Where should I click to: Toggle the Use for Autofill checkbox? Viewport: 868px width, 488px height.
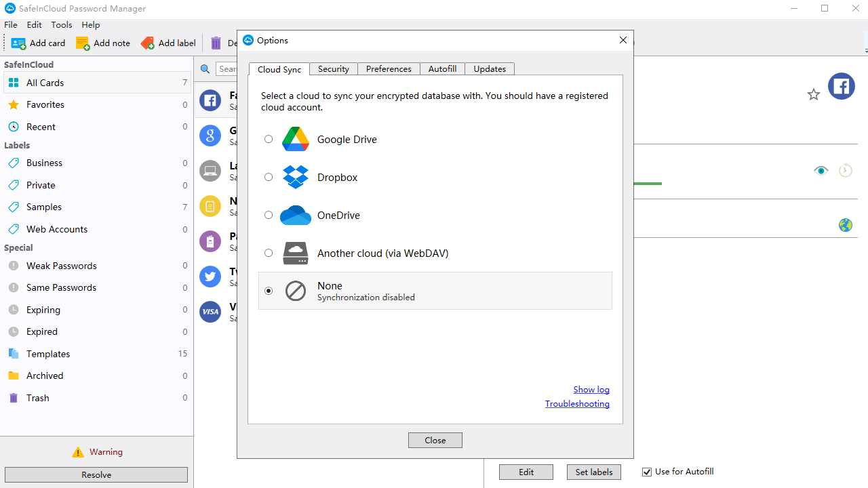click(646, 471)
